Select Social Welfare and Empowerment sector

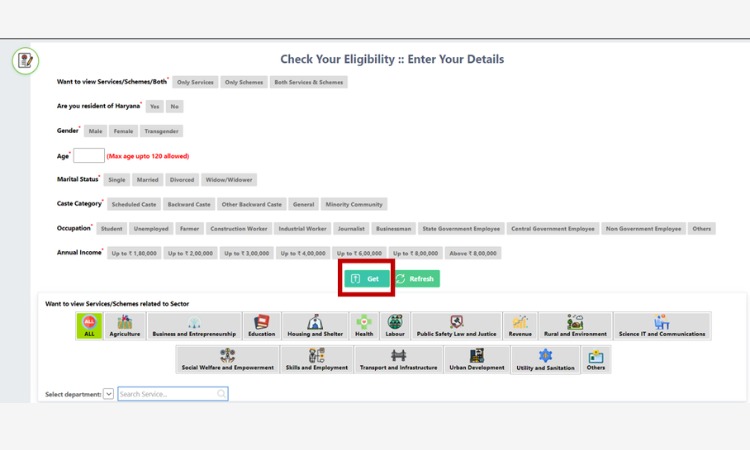pyautogui.click(x=228, y=360)
